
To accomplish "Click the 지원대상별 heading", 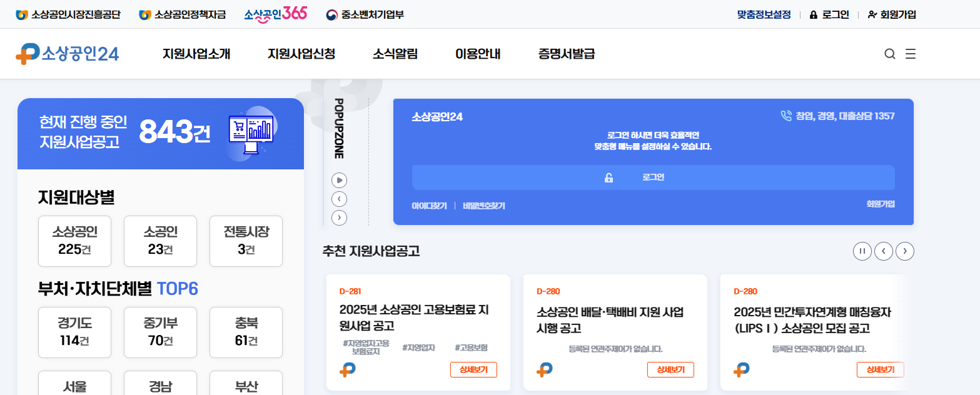I will coord(76,197).
